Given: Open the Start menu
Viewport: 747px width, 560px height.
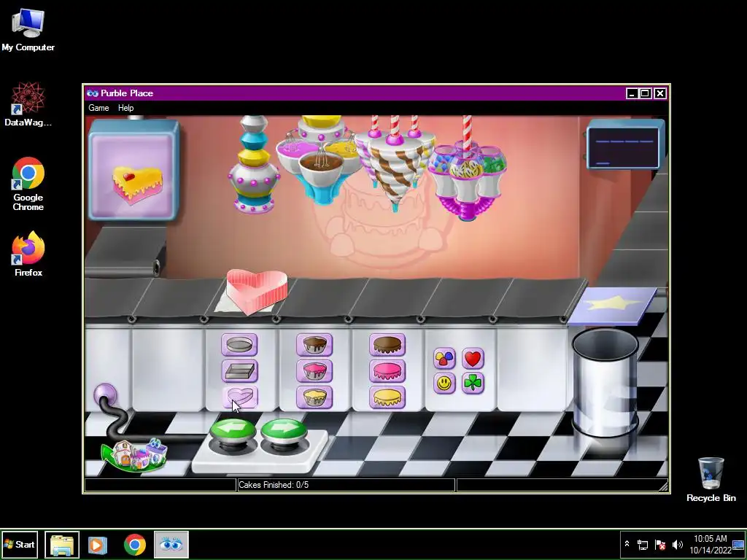Looking at the screenshot, I should (20, 544).
